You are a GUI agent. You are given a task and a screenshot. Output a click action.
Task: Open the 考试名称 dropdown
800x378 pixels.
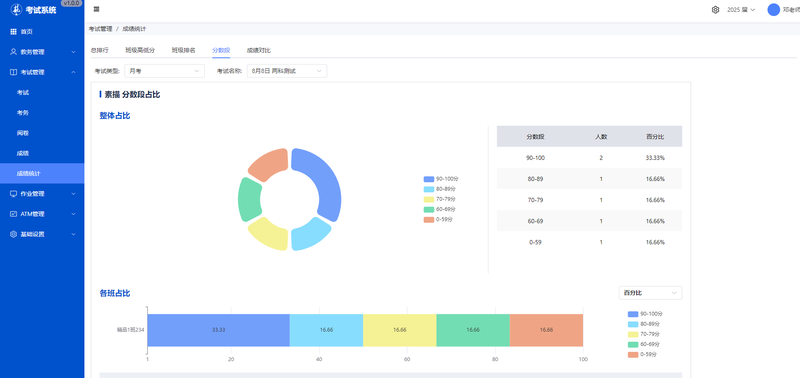click(287, 71)
